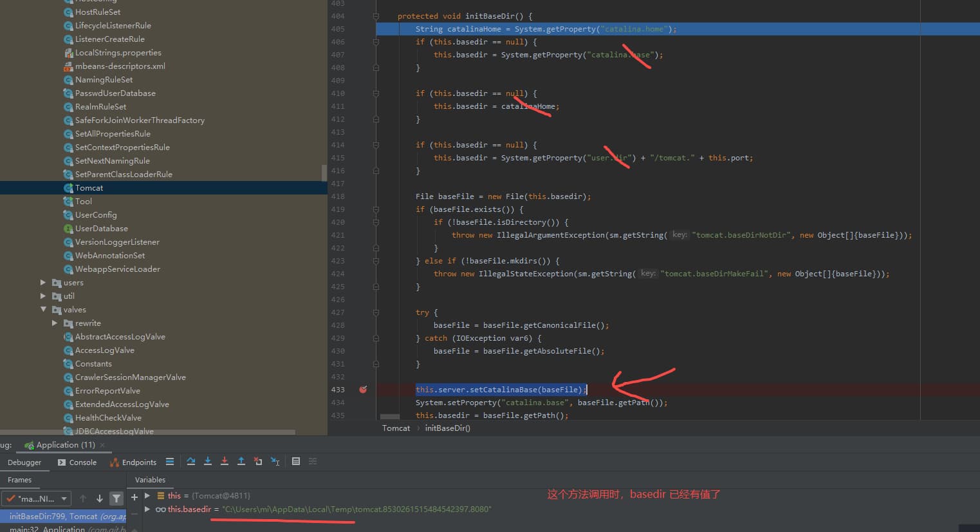Expand the users package folder
This screenshot has width=980, height=532.
pos(43,283)
